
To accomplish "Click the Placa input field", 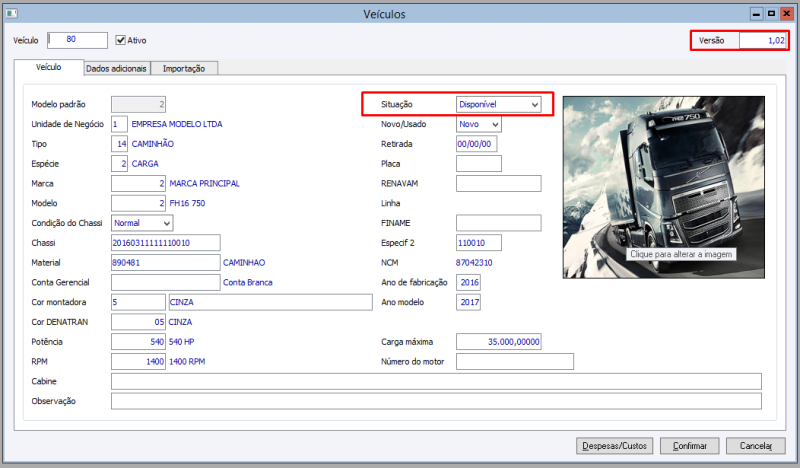I will click(x=479, y=164).
